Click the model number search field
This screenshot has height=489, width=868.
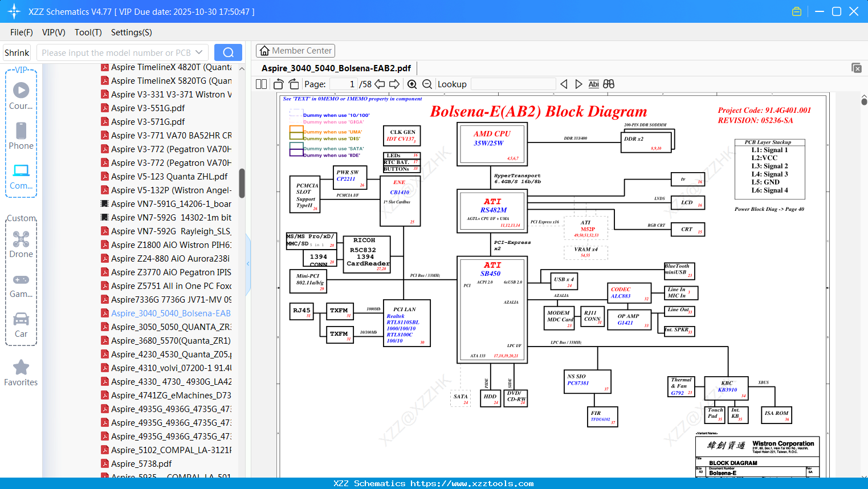(x=116, y=52)
